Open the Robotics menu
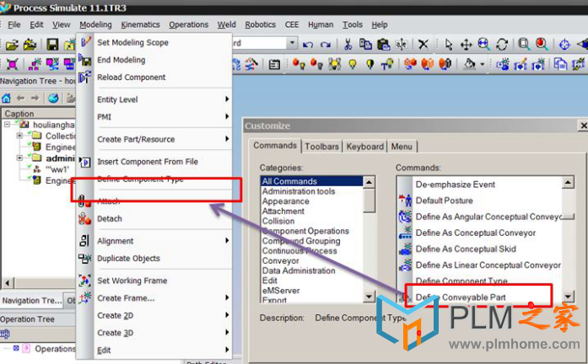588x364 pixels. [260, 24]
